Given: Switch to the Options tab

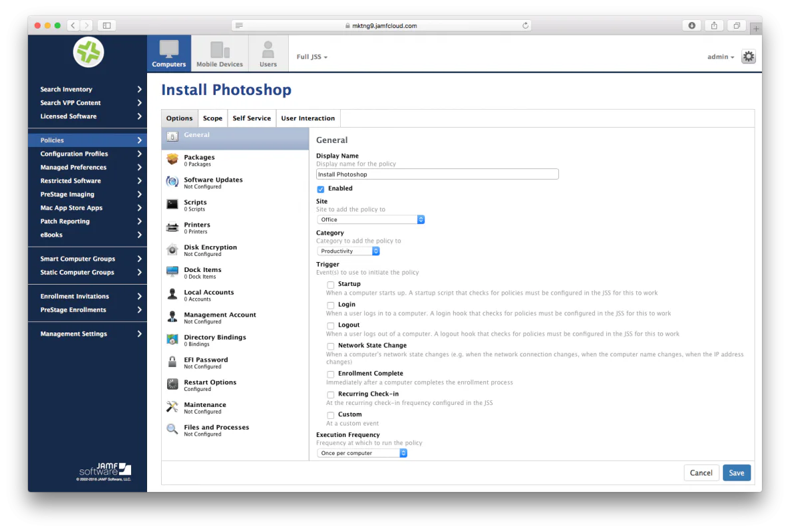Looking at the screenshot, I should (179, 118).
